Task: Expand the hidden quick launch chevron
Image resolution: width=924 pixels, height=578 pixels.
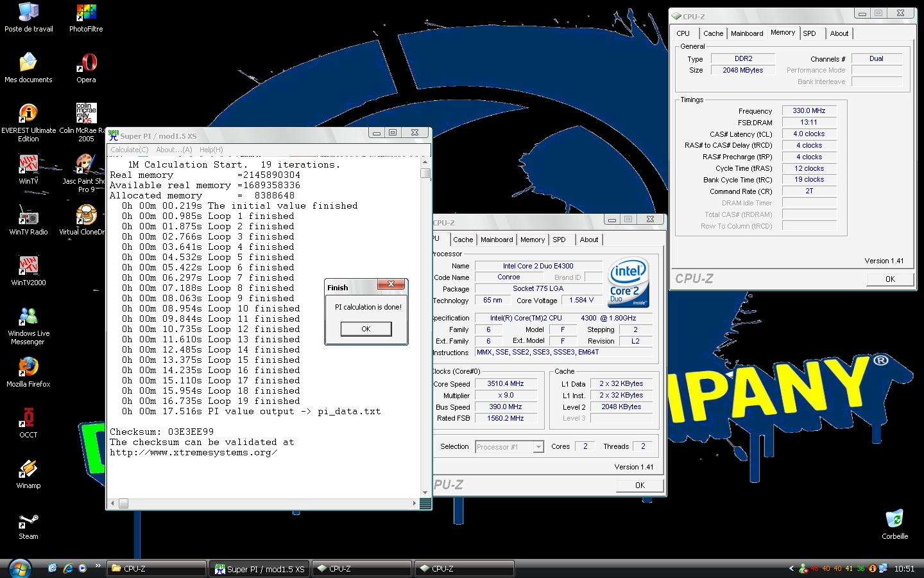Action: click(x=98, y=566)
